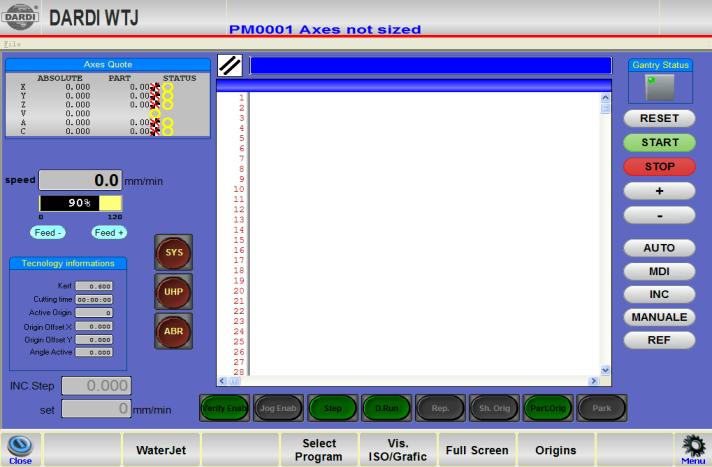
Task: Click the DARDI logo
Action: click(x=20, y=17)
